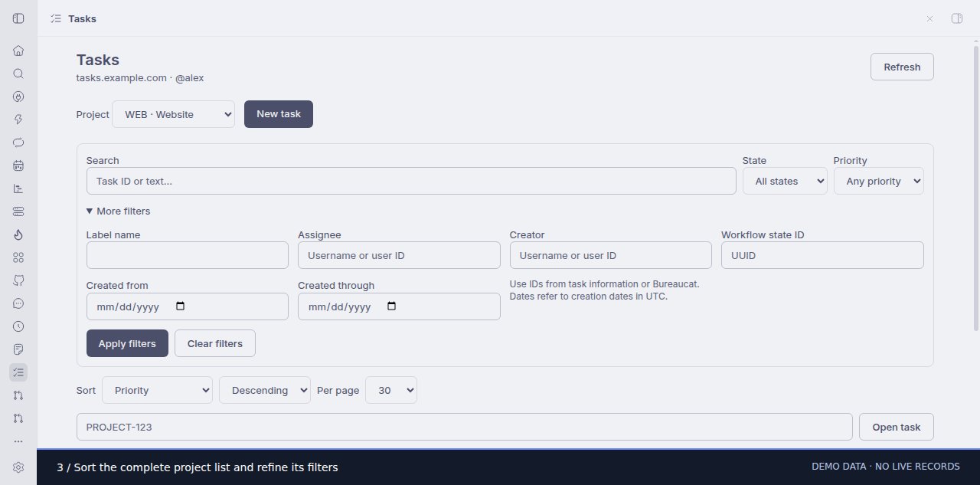
Task: Open the State dropdown showing All states
Action: [x=785, y=181]
